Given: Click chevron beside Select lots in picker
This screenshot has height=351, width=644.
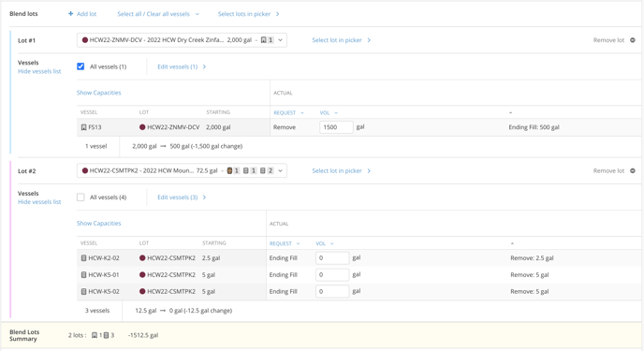Looking at the screenshot, I should (x=278, y=14).
